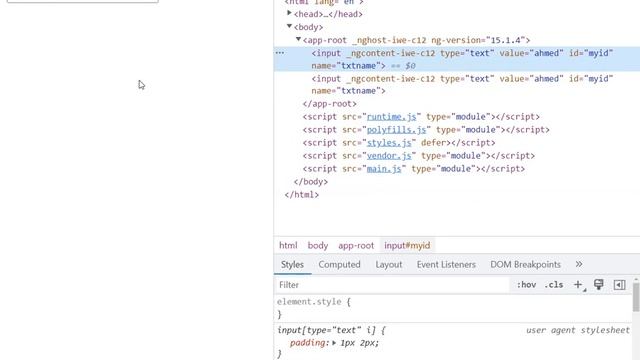The image size is (640, 360).
Task: Open the styles.js script link
Action: pyautogui.click(x=389, y=143)
